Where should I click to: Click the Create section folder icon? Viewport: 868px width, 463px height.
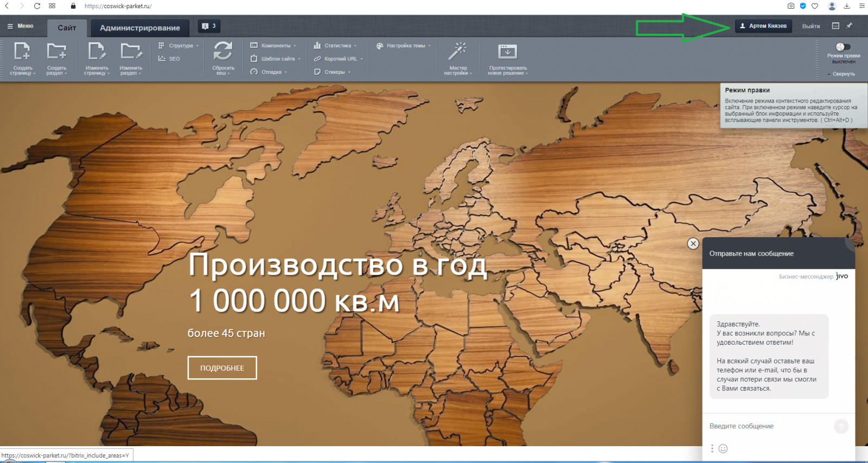coord(56,51)
